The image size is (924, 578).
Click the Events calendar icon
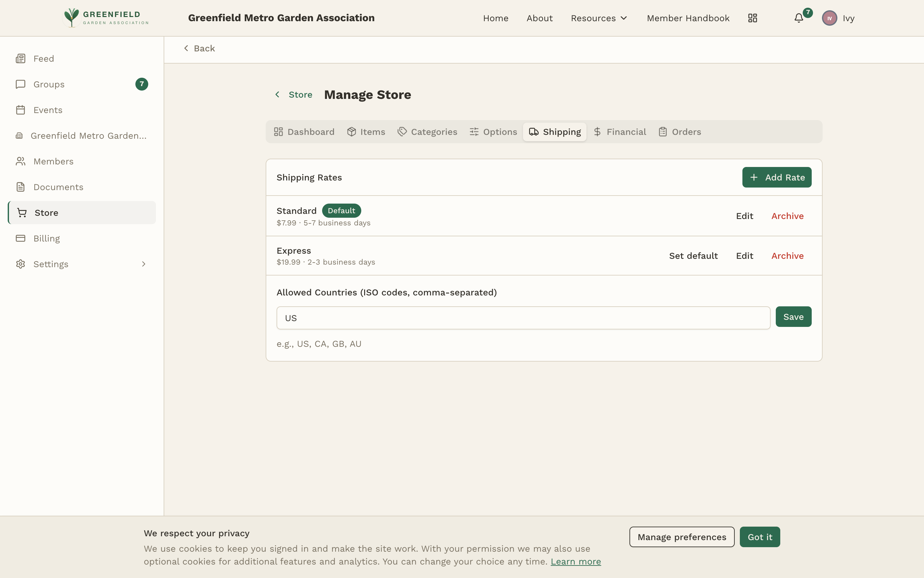pos(21,110)
